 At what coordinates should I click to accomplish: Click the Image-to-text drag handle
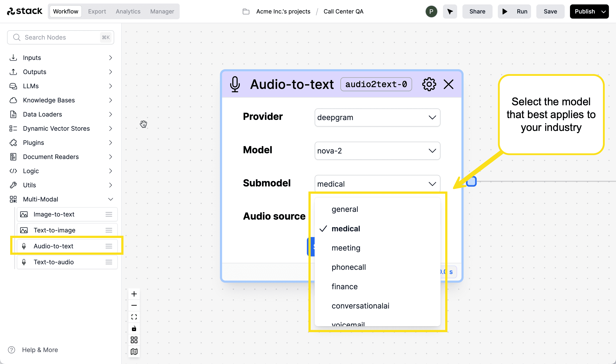(x=109, y=214)
